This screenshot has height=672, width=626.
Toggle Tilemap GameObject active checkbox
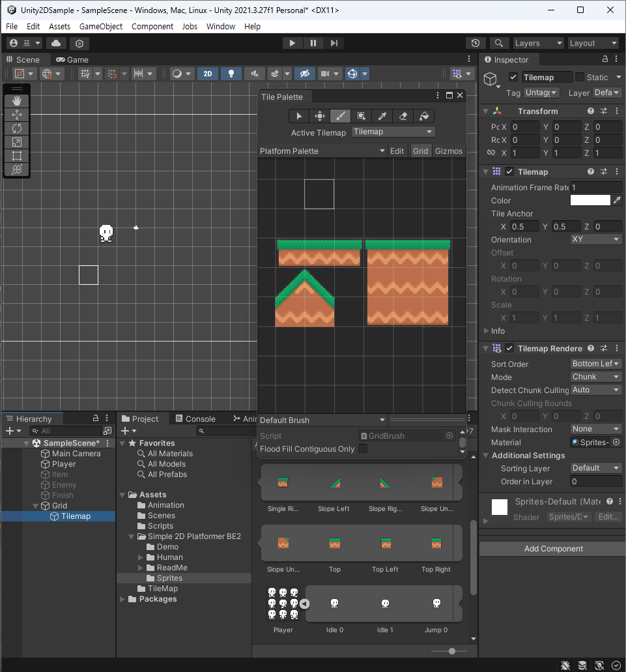pyautogui.click(x=513, y=77)
